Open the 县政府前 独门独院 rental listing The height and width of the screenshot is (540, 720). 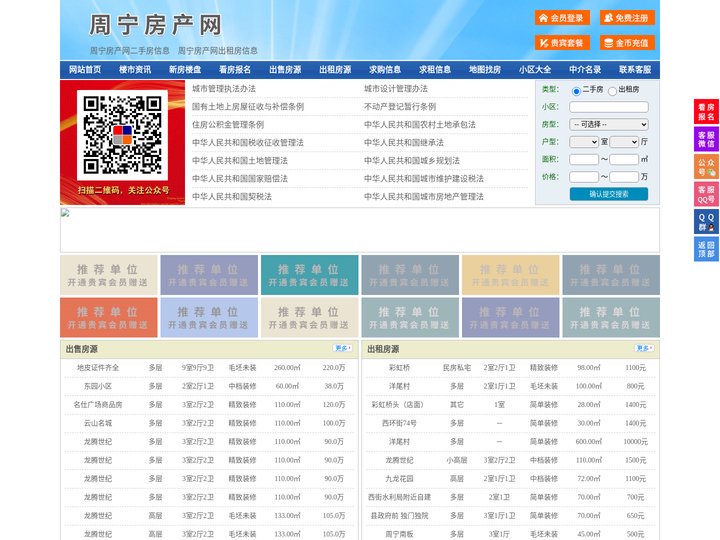(x=399, y=516)
